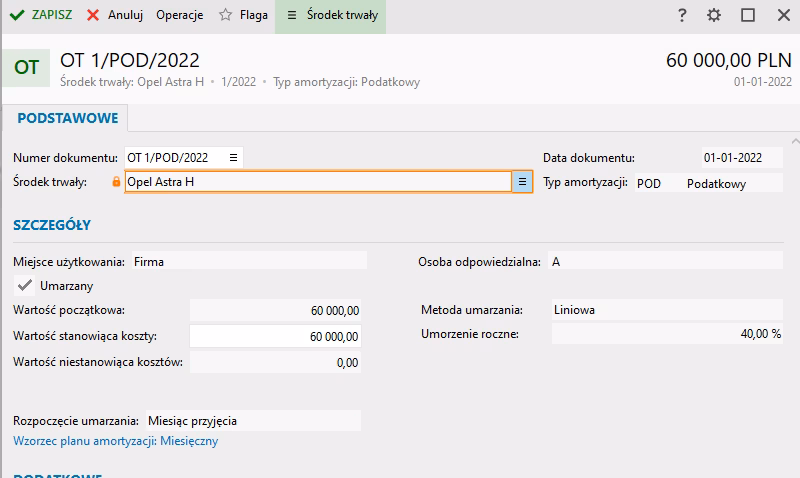
Task: Click the Miejsce użytkowania Firma field
Action: point(249,262)
